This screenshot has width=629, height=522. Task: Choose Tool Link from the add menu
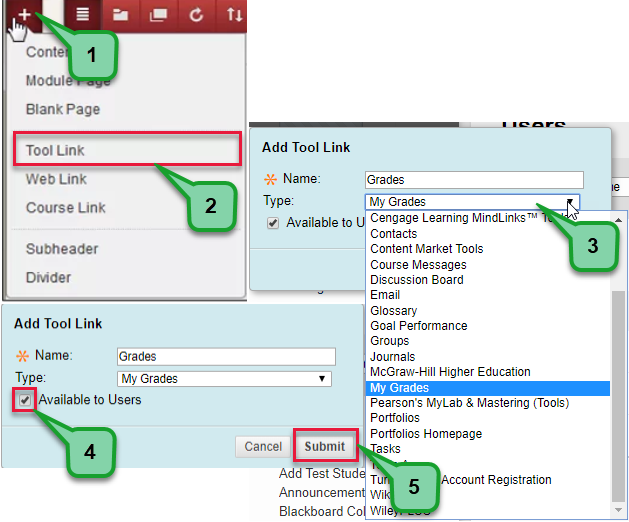coord(127,149)
